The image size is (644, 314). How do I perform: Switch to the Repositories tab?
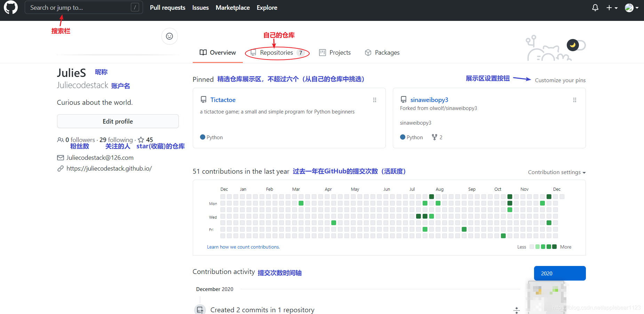tap(277, 53)
